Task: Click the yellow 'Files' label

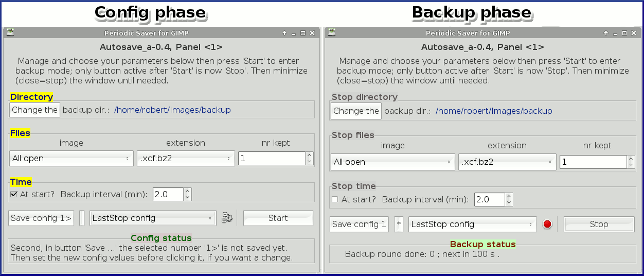Action: (x=20, y=133)
